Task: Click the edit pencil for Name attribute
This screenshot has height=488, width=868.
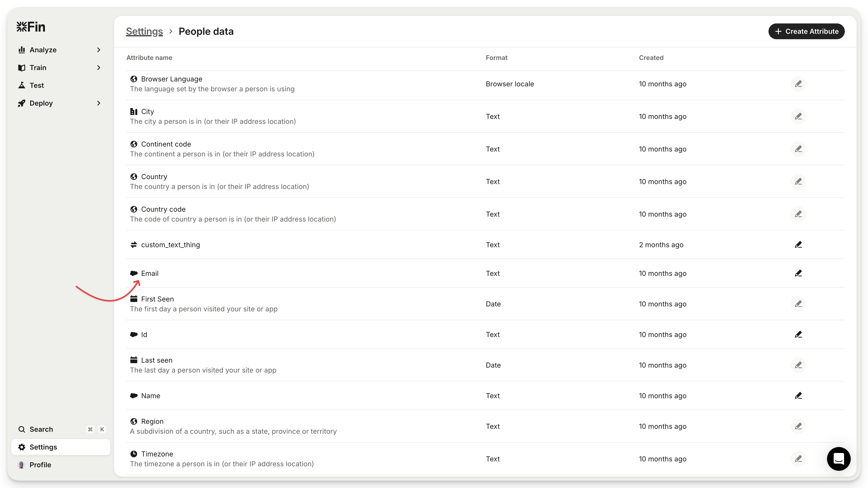Action: [798, 396]
